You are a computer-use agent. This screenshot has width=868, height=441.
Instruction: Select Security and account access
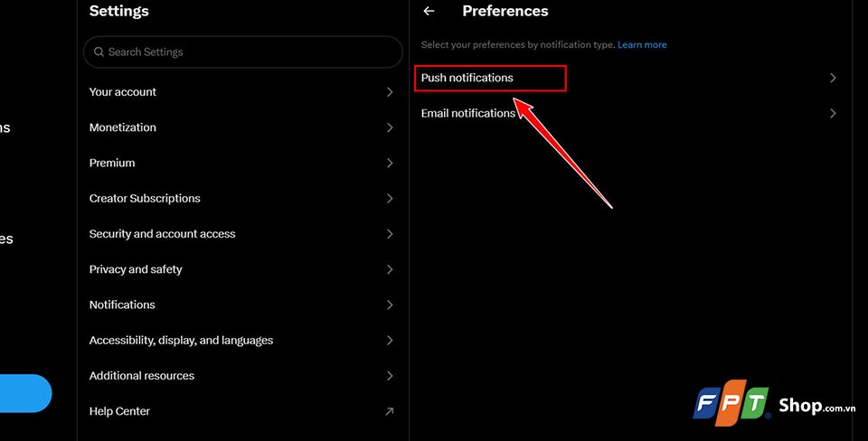(163, 234)
